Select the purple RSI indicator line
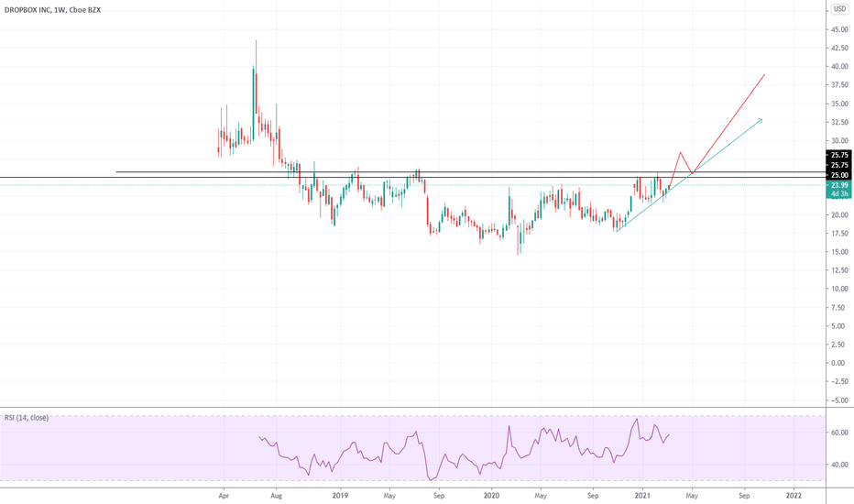854x504 pixels. pos(464,450)
